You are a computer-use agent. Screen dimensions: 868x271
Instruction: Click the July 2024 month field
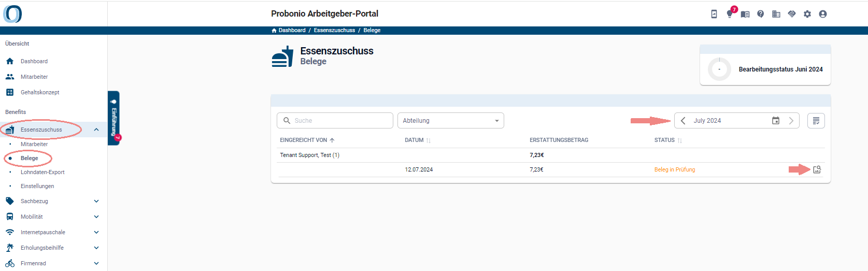(x=737, y=121)
